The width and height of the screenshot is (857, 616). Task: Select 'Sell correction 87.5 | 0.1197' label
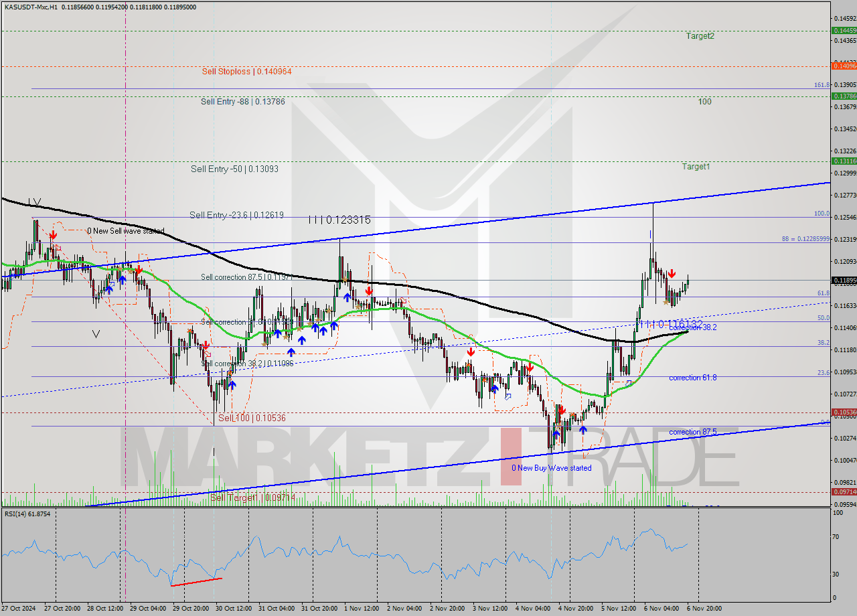tap(246, 277)
